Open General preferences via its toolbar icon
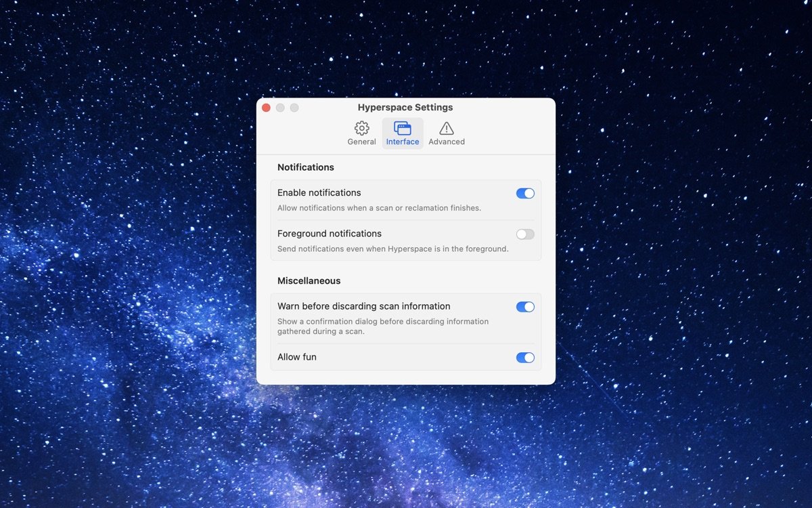The image size is (812, 508). pos(361,133)
